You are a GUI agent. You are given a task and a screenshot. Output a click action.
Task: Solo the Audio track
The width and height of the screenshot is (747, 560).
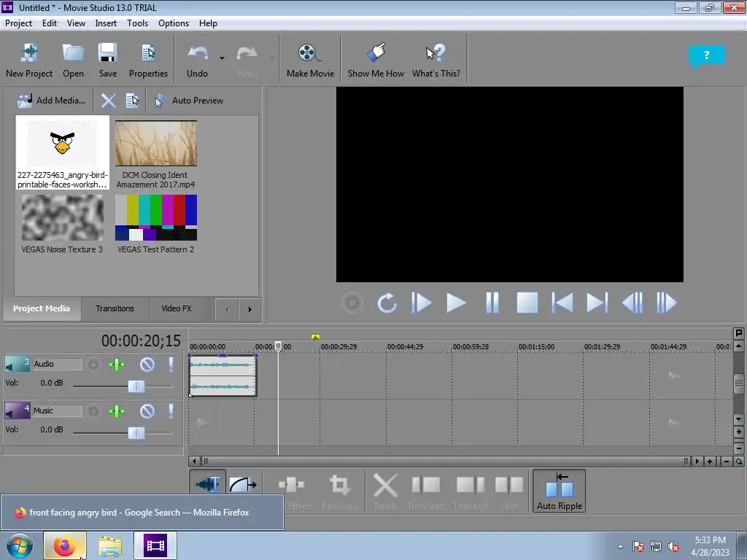pos(171,365)
